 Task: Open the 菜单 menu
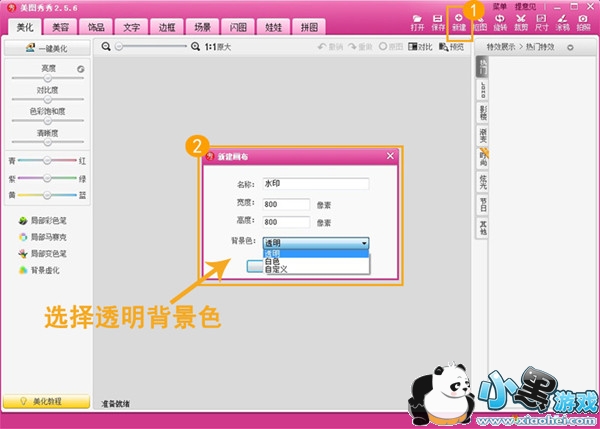[x=500, y=7]
